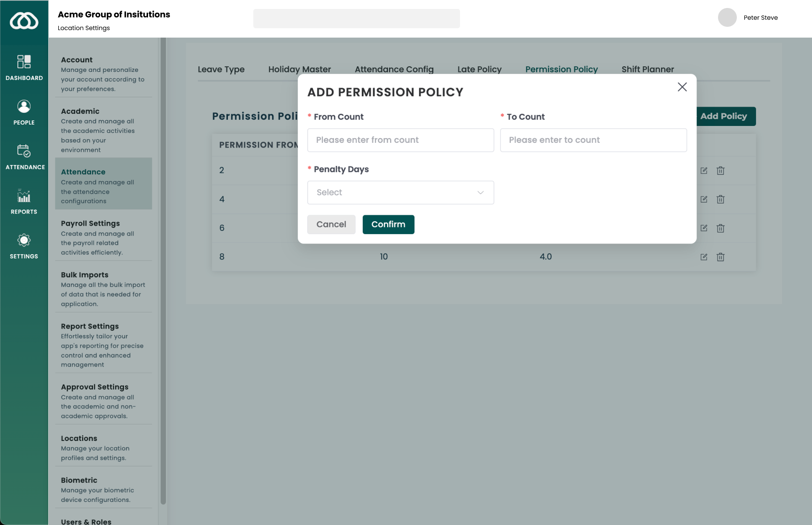
Task: Open the Dashboard sidebar icon
Action: (24, 62)
